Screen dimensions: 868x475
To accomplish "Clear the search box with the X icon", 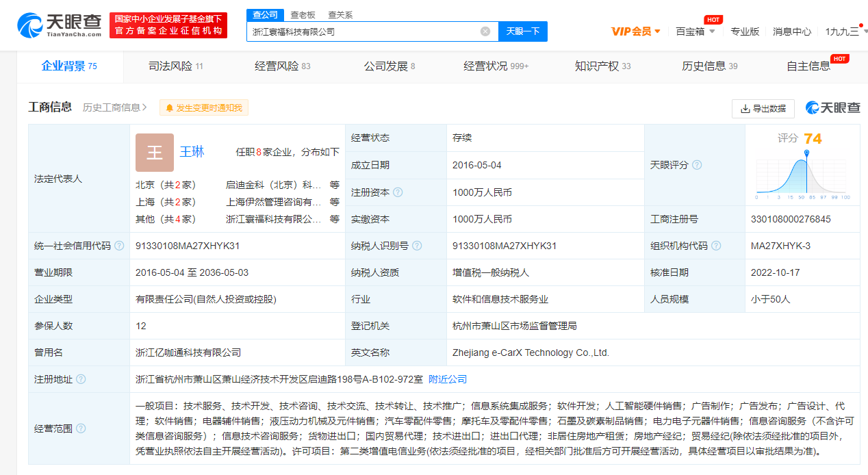I will (485, 31).
